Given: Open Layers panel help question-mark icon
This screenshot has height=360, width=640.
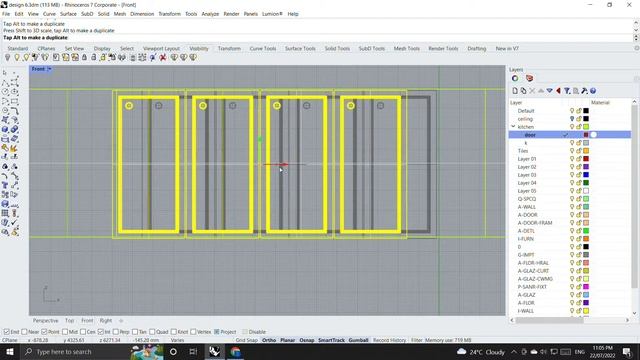Looking at the screenshot, I should pyautogui.click(x=593, y=91).
